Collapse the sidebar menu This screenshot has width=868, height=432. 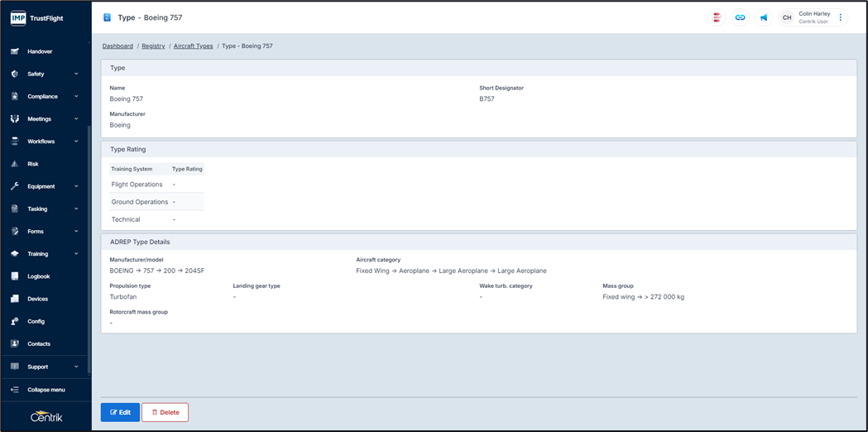46,390
